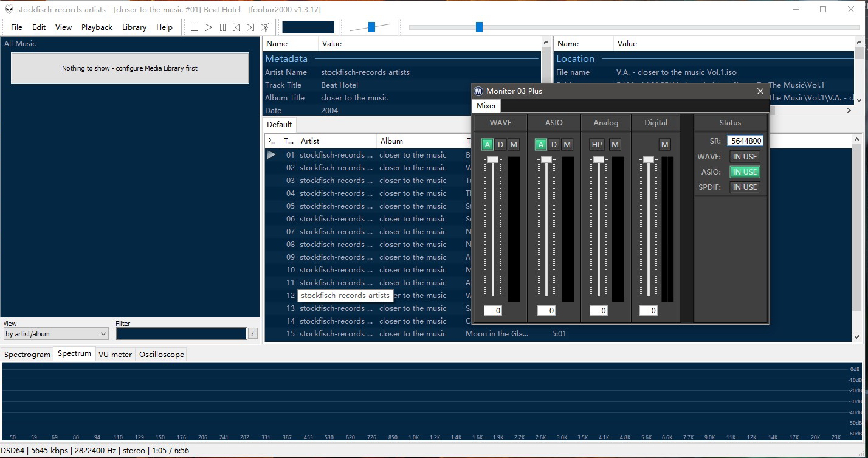Click 'Nothing to show - configure Media Library first'

click(x=130, y=68)
